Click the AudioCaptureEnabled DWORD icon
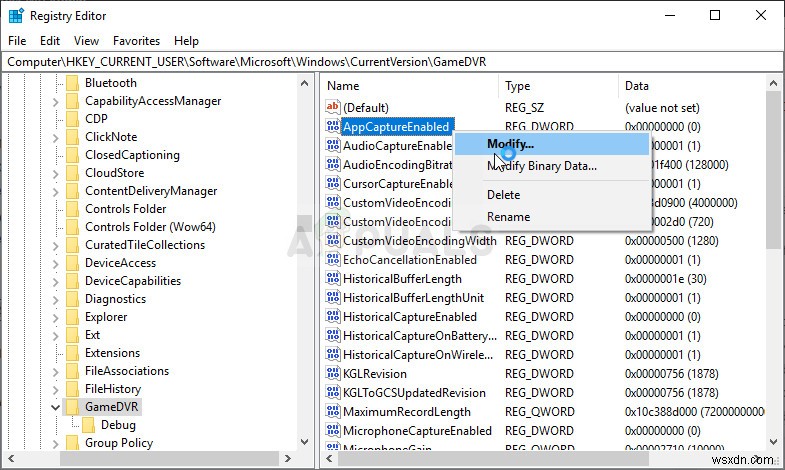 click(x=332, y=145)
